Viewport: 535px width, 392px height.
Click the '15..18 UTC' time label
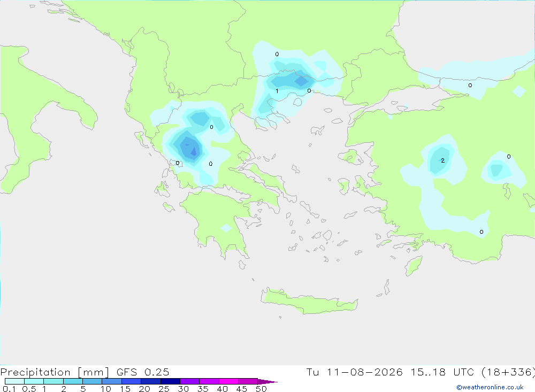point(444,372)
